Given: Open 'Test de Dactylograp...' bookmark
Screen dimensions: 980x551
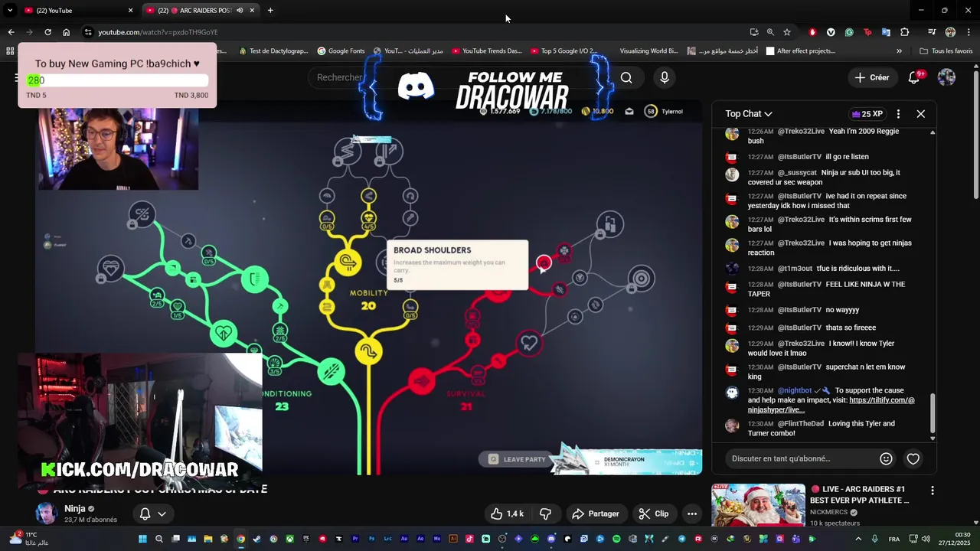Looking at the screenshot, I should tap(273, 51).
